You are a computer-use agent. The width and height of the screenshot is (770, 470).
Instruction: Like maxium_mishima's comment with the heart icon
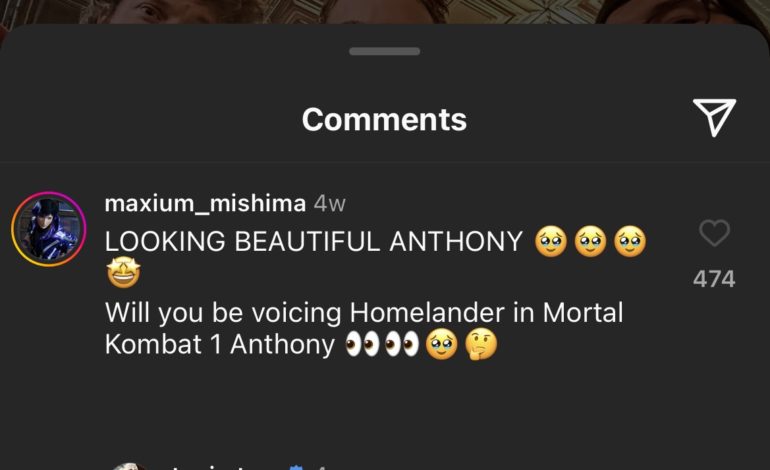click(x=714, y=233)
